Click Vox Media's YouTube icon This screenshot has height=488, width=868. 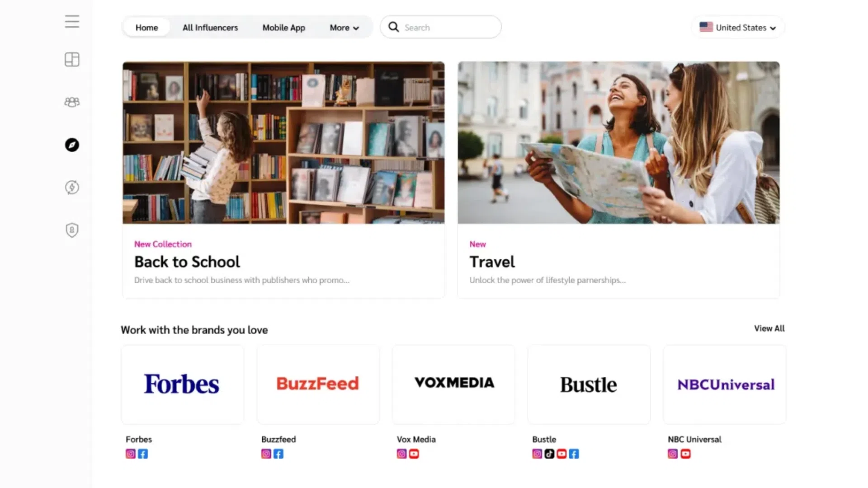414,454
